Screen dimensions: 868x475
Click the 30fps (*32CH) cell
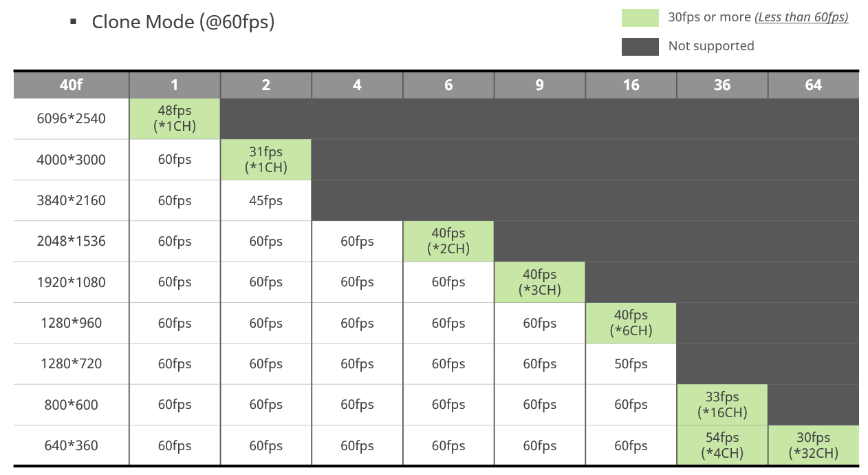pyautogui.click(x=813, y=445)
